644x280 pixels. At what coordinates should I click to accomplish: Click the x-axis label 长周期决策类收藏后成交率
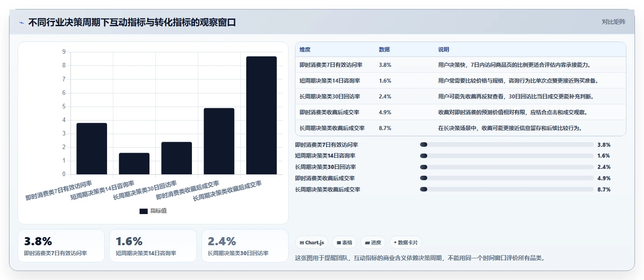coord(228,191)
